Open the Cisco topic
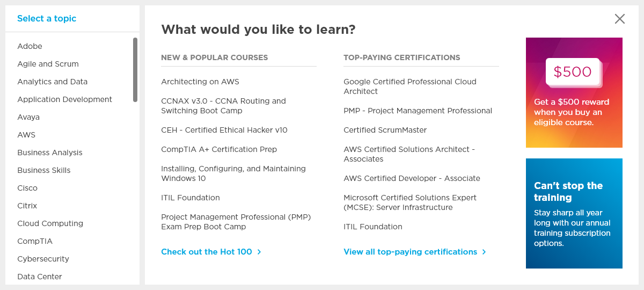The image size is (644, 290). coord(27,188)
